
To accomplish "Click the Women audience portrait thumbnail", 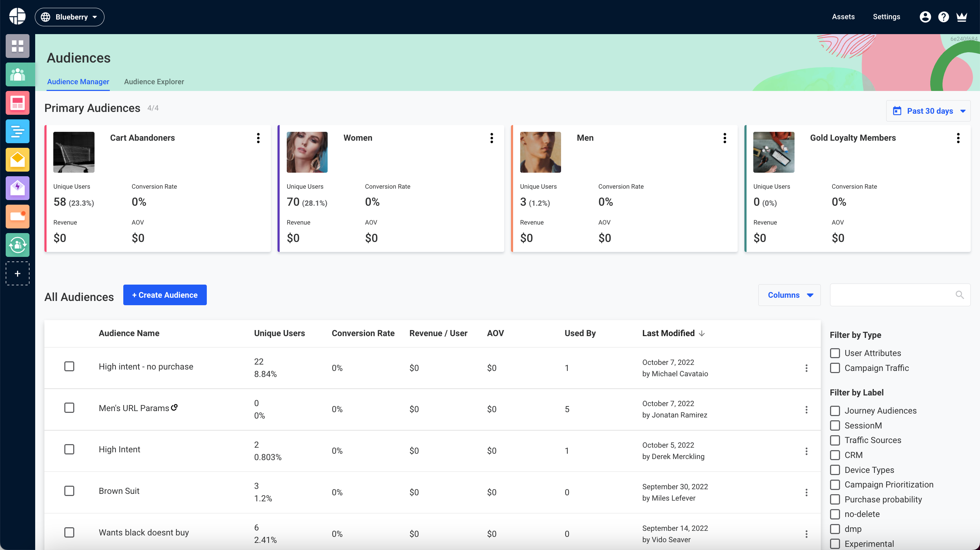I will click(307, 152).
